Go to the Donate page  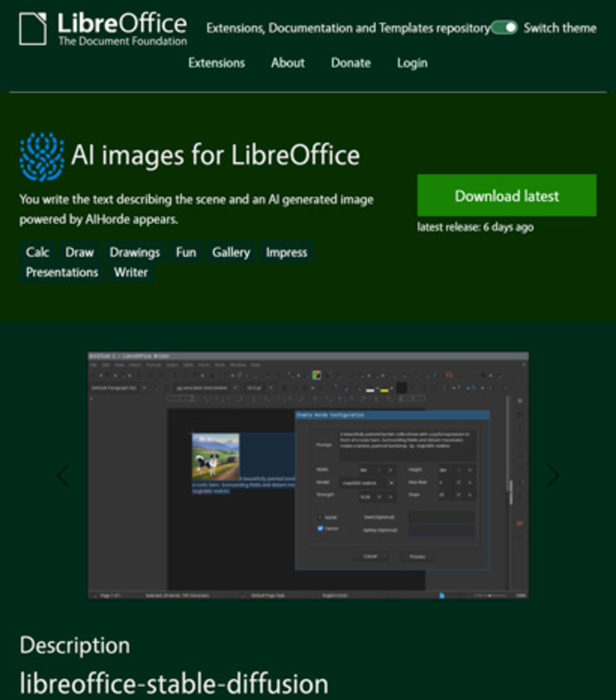351,63
